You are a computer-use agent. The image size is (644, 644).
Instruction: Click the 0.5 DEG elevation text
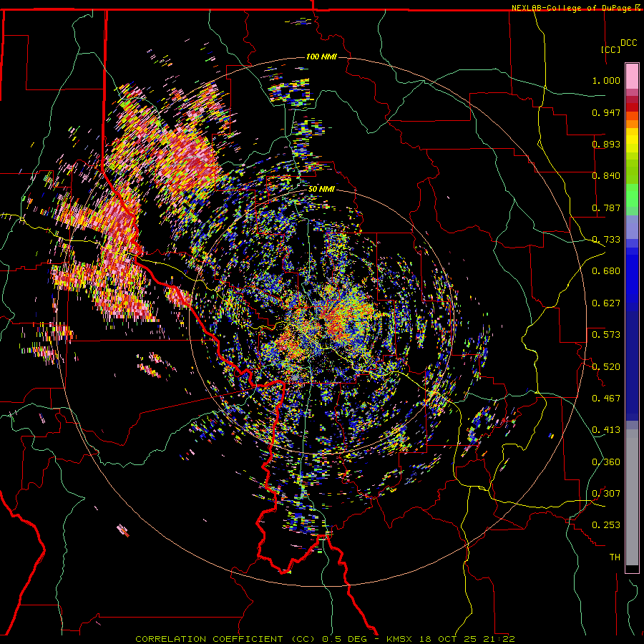tap(346, 639)
